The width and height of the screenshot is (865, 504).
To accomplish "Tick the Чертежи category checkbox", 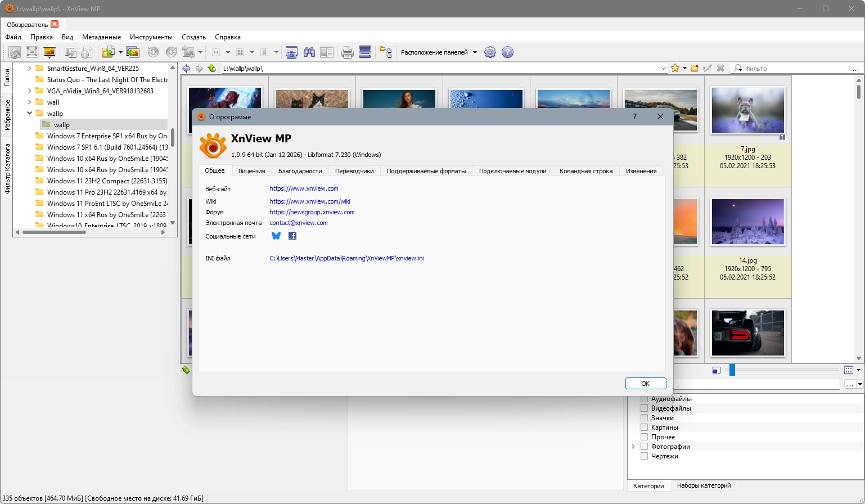I will coord(645,456).
